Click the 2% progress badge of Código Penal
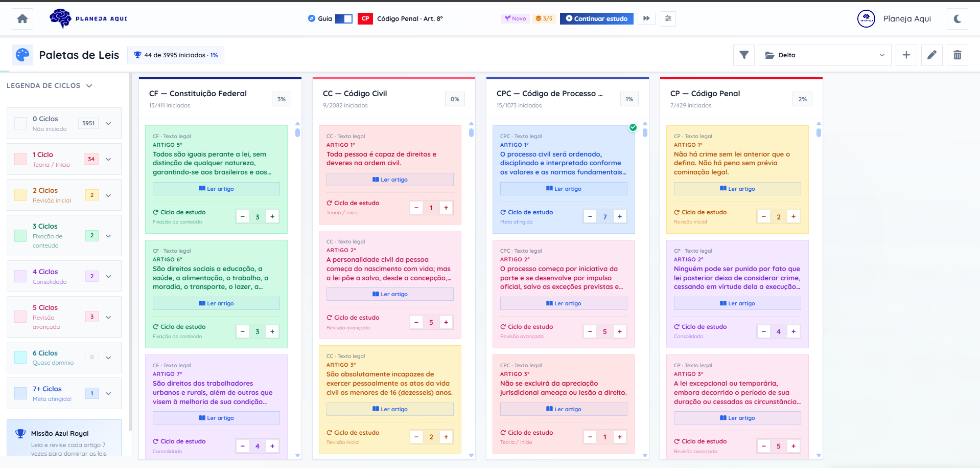Viewport: 980px width, 468px height. 803,99
